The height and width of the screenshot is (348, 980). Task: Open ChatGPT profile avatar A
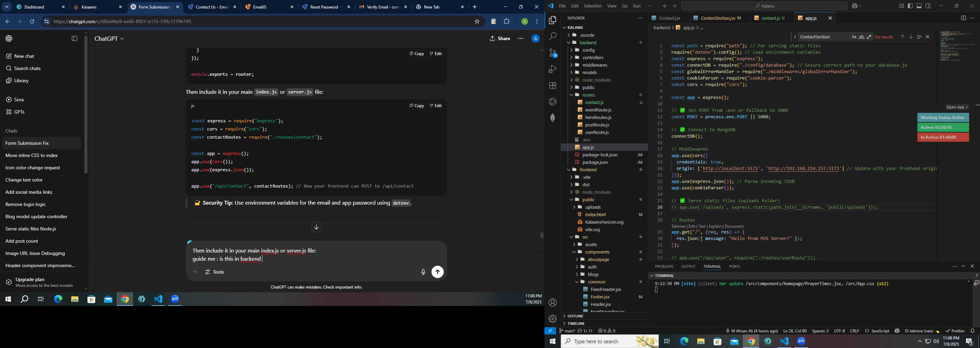click(x=535, y=38)
